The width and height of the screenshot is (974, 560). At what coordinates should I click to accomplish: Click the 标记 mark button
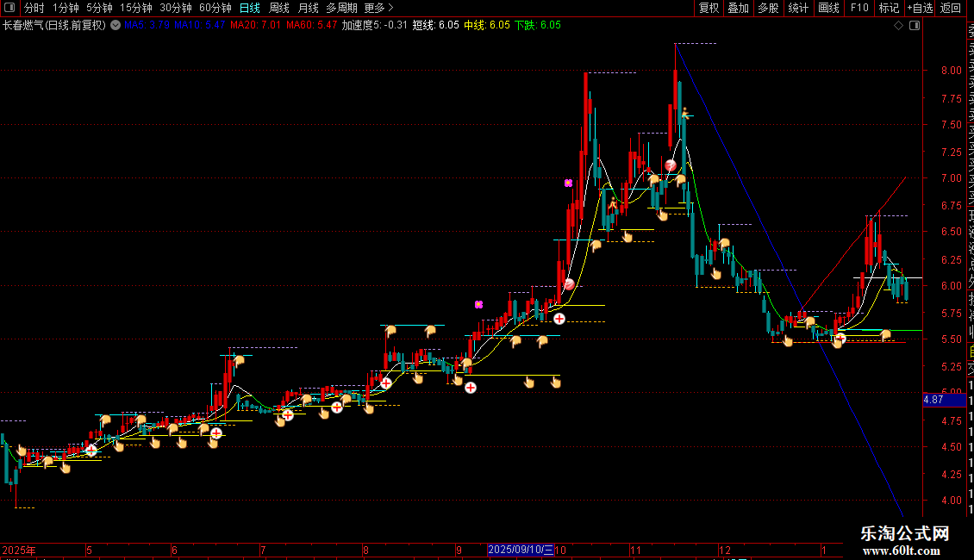[889, 8]
